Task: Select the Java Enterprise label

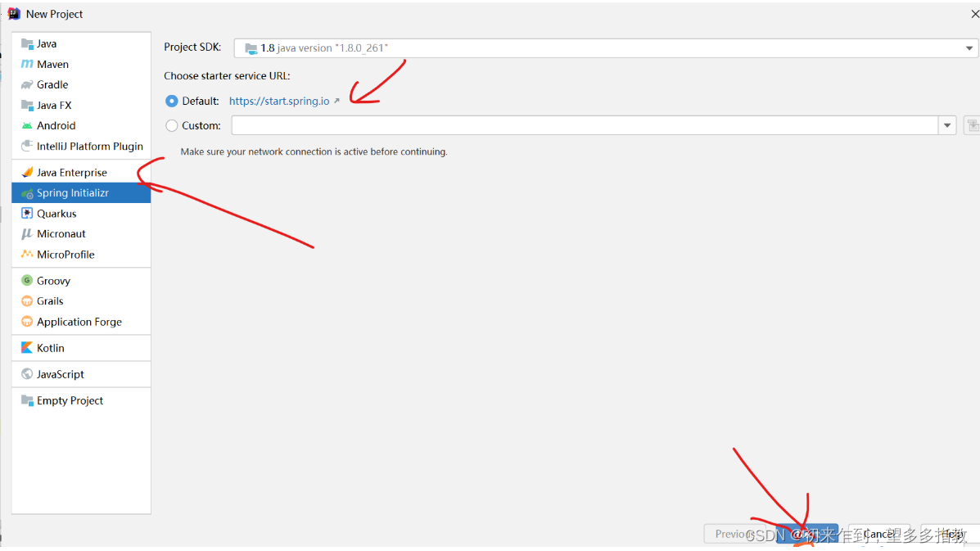Action: coord(72,173)
